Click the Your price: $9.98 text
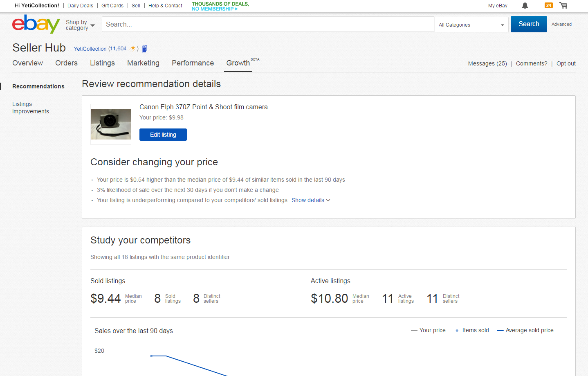The image size is (588, 376). [162, 117]
